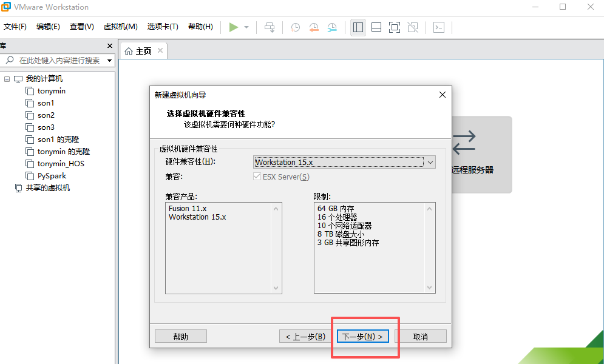Image resolution: width=604 pixels, height=364 pixels.
Task: Click the 上一步(B) back button
Action: [x=305, y=336]
